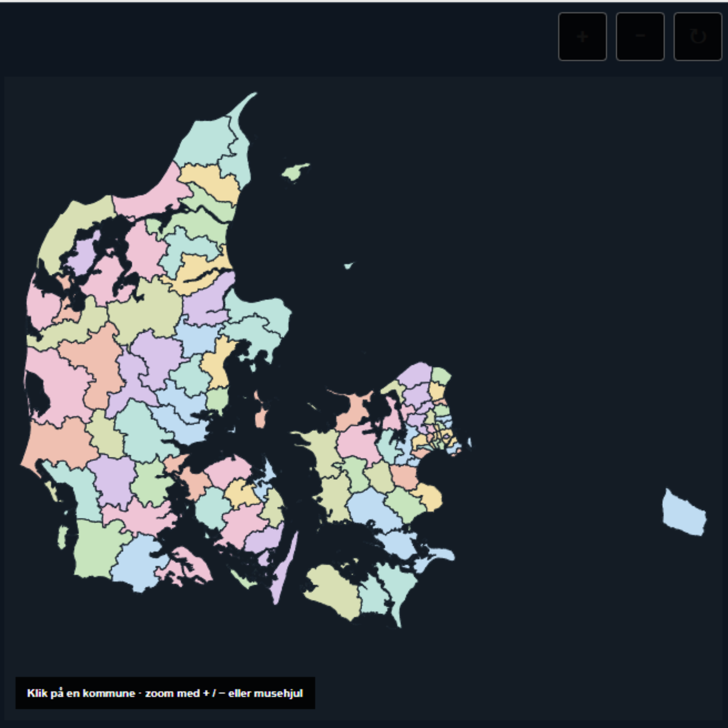
Task: Choose the orange Varde municipality on west coast
Action: coord(60,443)
